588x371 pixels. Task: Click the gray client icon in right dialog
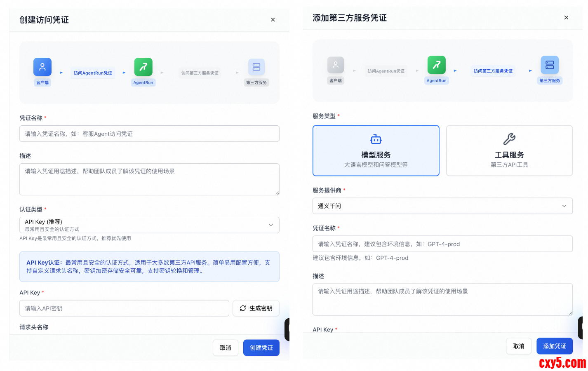(x=336, y=65)
